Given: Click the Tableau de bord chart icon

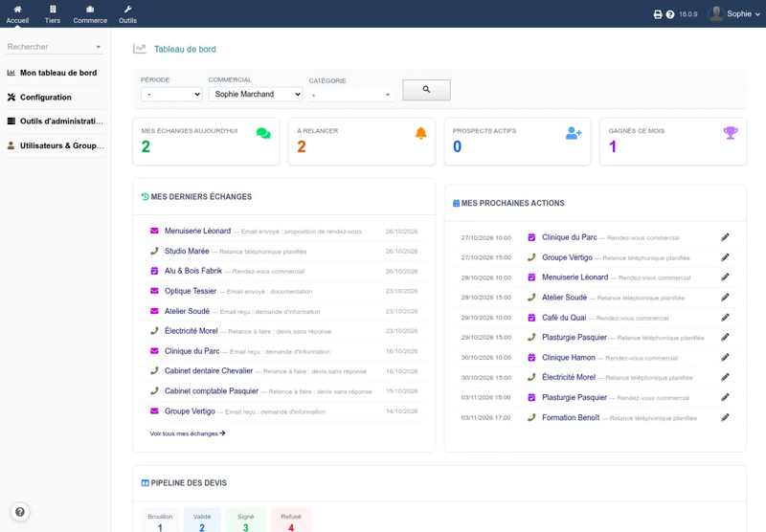Looking at the screenshot, I should pyautogui.click(x=139, y=49).
